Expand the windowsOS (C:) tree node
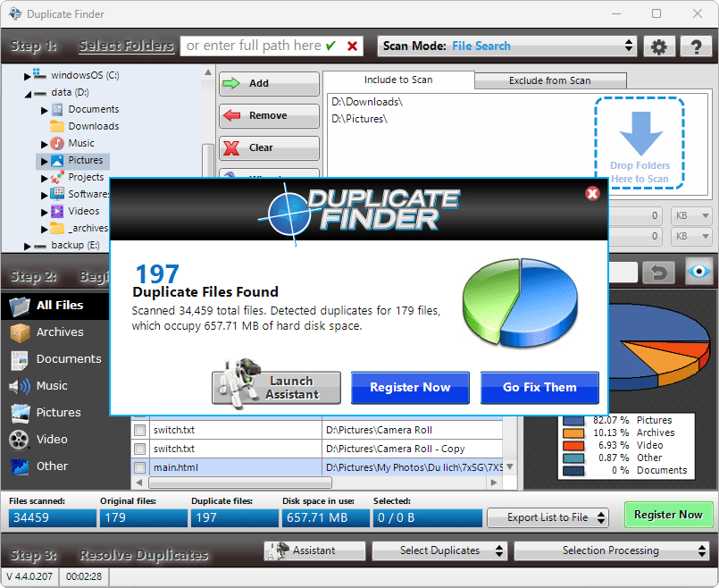This screenshot has width=719, height=588. [27, 77]
